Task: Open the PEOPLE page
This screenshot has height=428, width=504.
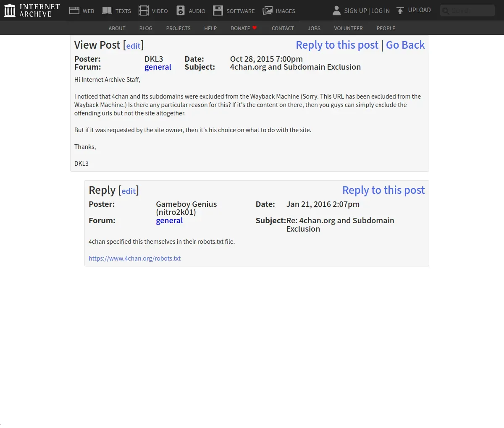Action: tap(386, 28)
